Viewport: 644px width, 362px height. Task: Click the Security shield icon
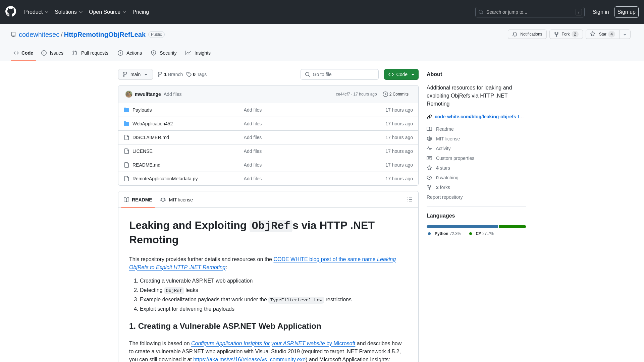(x=154, y=53)
